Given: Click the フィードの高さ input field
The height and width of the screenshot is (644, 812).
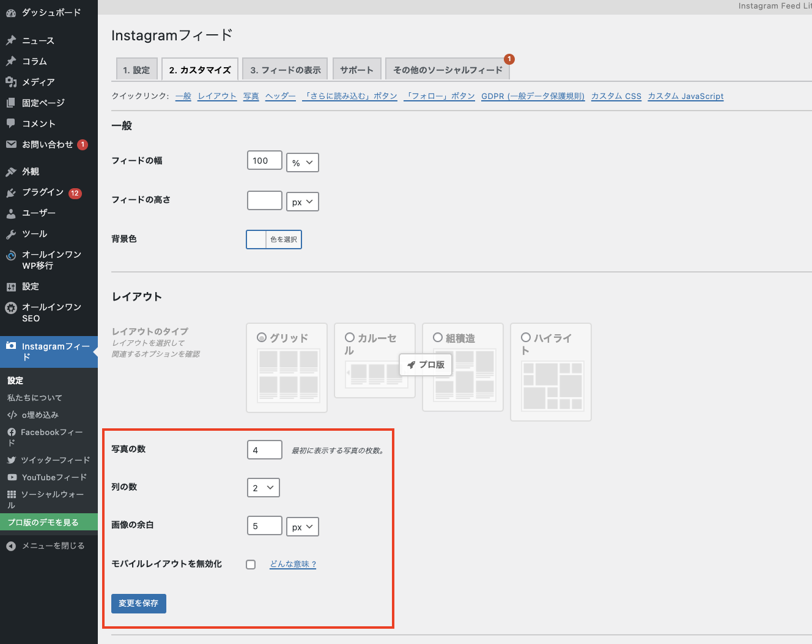Looking at the screenshot, I should [x=265, y=200].
